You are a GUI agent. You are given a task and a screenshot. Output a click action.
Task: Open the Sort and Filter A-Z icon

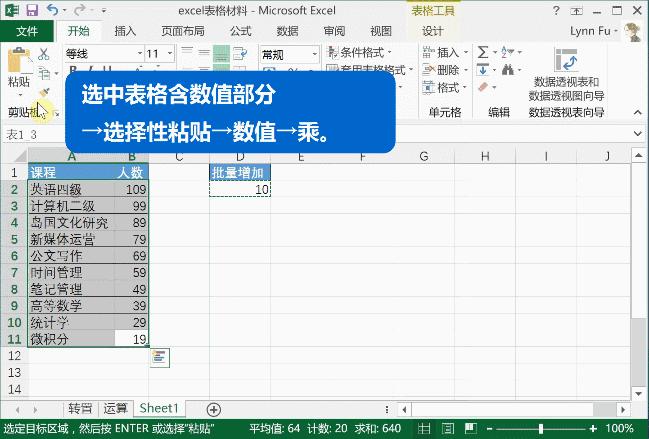[x=507, y=52]
